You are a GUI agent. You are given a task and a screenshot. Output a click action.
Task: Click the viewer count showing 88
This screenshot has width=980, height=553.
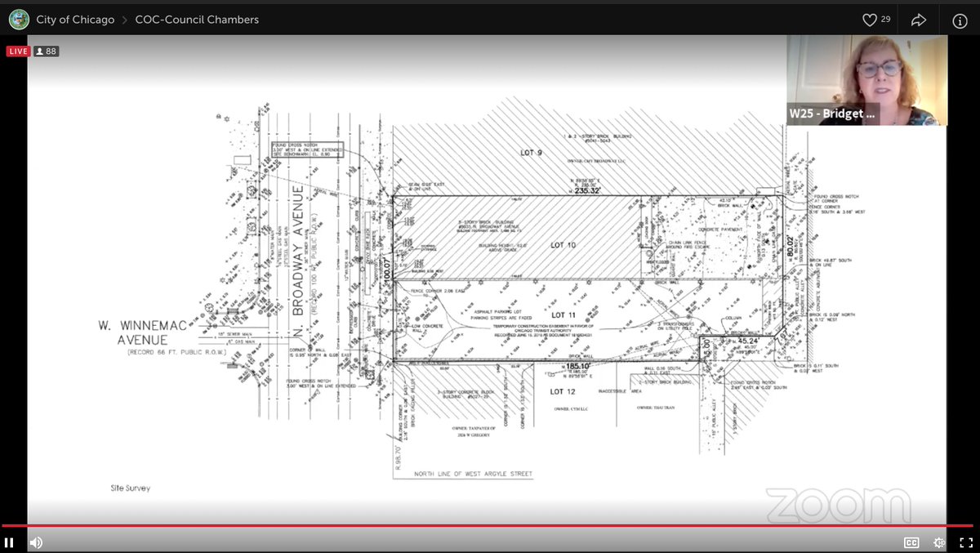click(47, 51)
